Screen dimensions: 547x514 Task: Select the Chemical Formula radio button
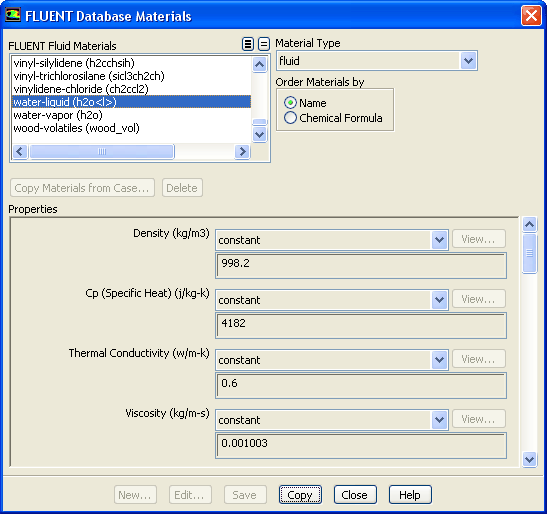[x=290, y=118]
